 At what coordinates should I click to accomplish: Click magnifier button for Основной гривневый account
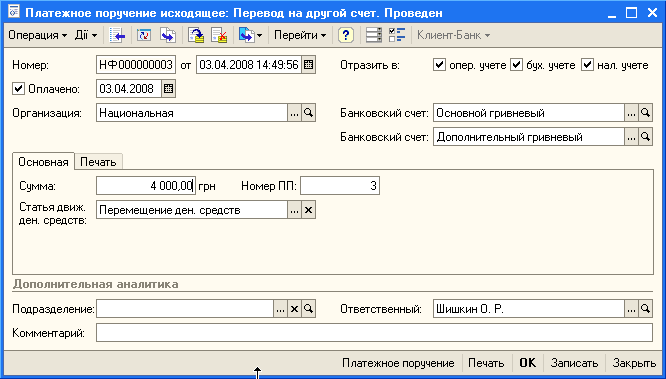(646, 113)
